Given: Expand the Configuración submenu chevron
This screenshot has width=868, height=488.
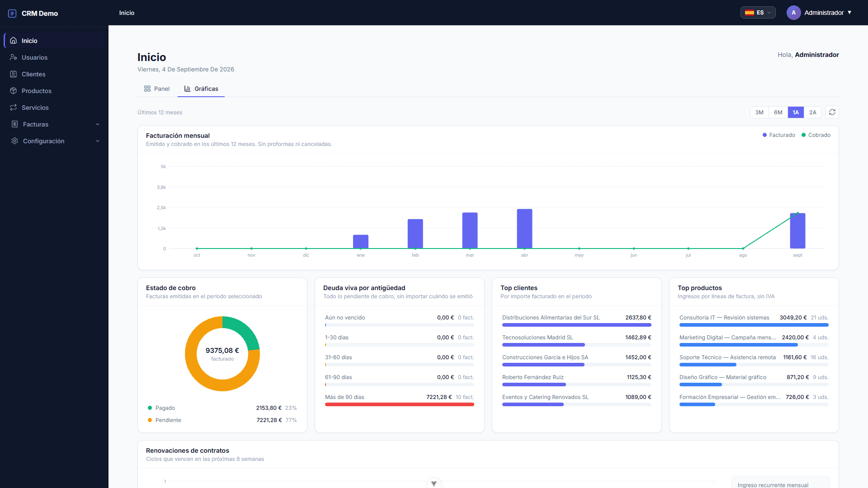Looking at the screenshot, I should pyautogui.click(x=98, y=141).
